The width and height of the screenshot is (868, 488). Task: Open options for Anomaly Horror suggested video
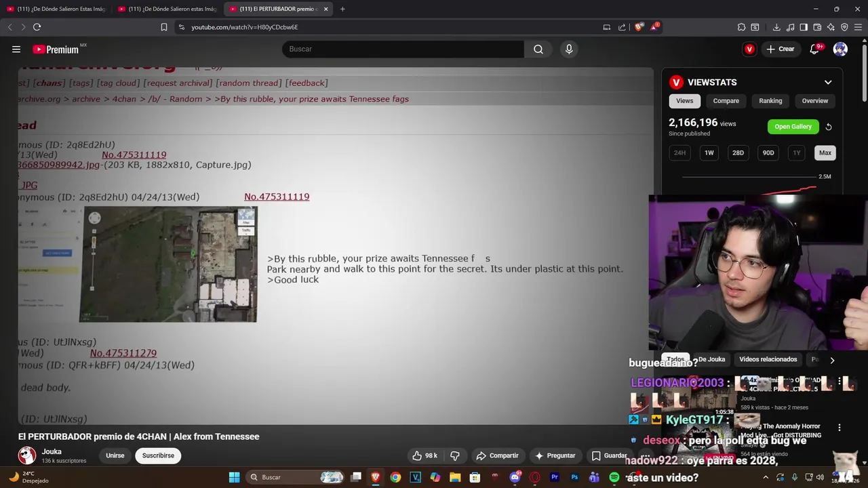pos(840,428)
